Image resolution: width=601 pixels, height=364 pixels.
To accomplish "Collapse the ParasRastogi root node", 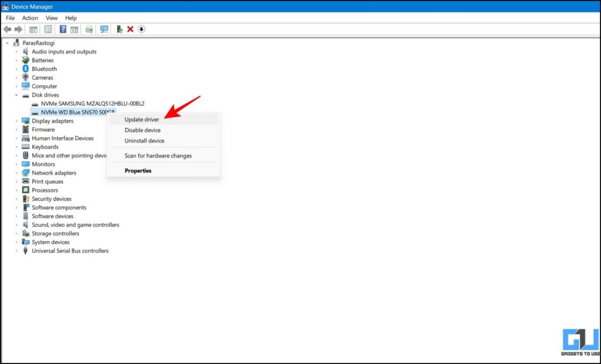I will pos(8,43).
